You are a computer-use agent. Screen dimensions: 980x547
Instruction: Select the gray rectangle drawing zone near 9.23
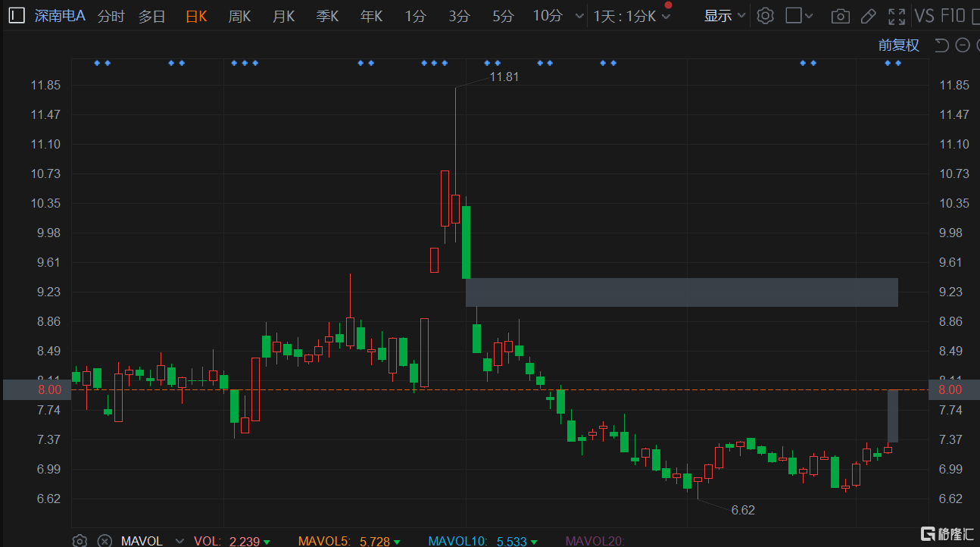click(x=682, y=292)
